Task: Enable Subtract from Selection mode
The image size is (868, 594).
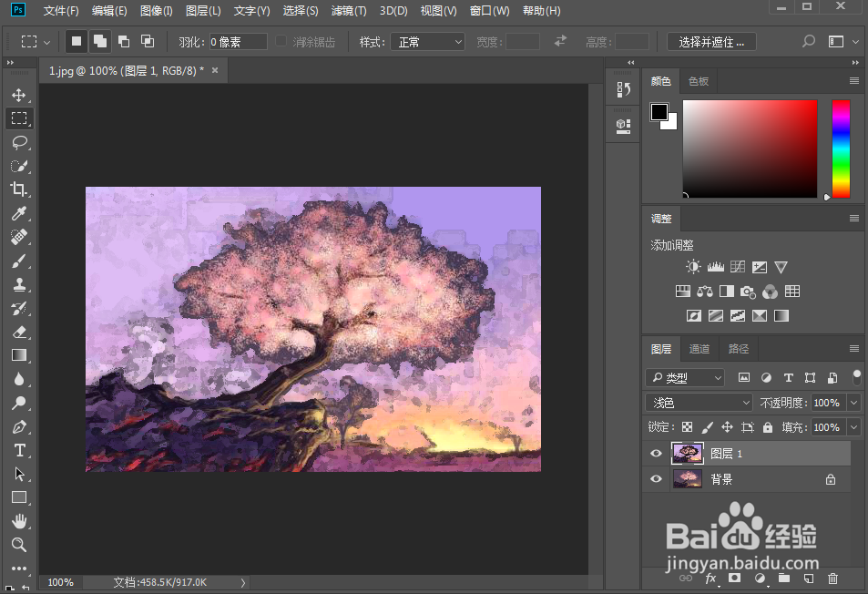Action: [124, 42]
